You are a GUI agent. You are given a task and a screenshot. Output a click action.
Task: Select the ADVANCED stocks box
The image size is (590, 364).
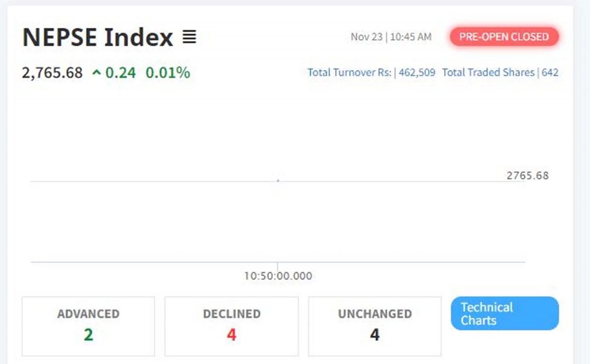point(88,326)
